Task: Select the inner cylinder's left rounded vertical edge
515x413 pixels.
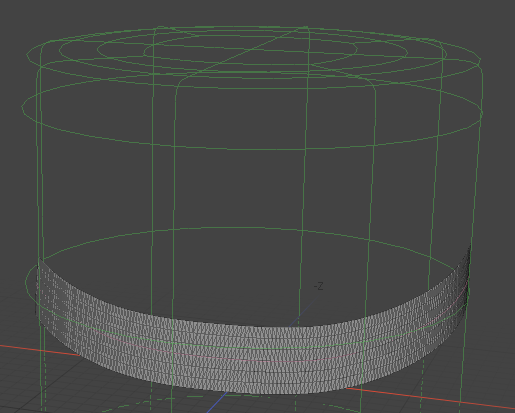Action: pyautogui.click(x=173, y=233)
